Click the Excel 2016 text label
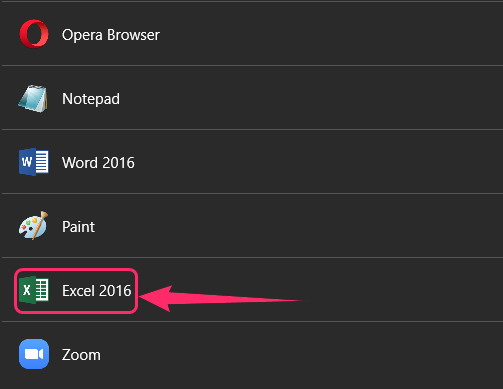Image resolution: width=503 pixels, height=389 pixels. (x=97, y=291)
